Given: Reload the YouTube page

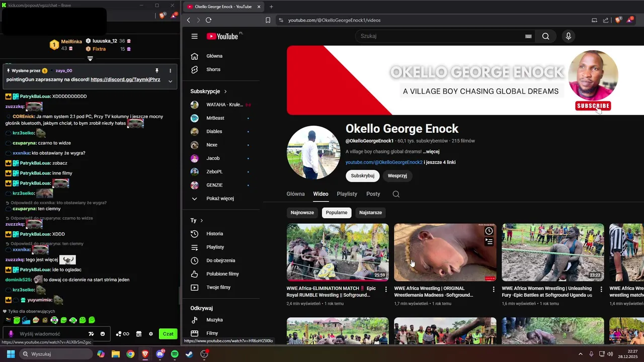Looking at the screenshot, I should pos(208,20).
